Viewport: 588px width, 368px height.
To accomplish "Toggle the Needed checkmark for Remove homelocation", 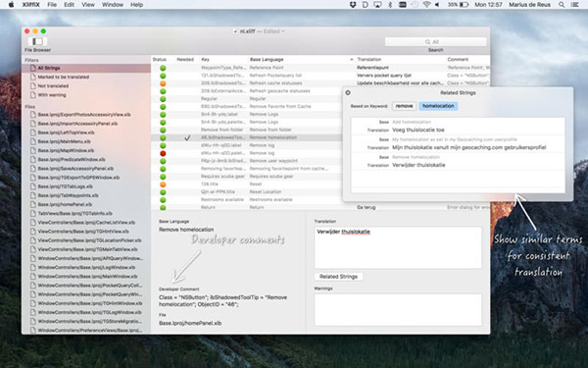I will click(187, 137).
